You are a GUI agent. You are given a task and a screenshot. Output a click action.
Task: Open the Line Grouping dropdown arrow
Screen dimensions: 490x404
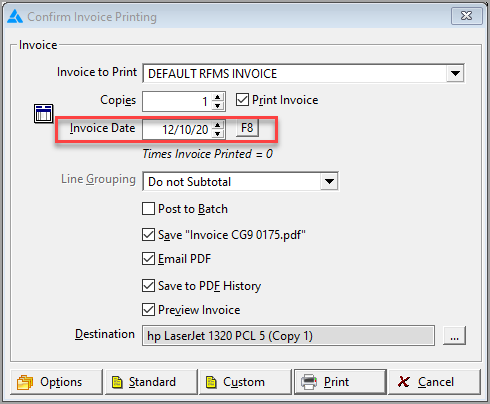(329, 182)
